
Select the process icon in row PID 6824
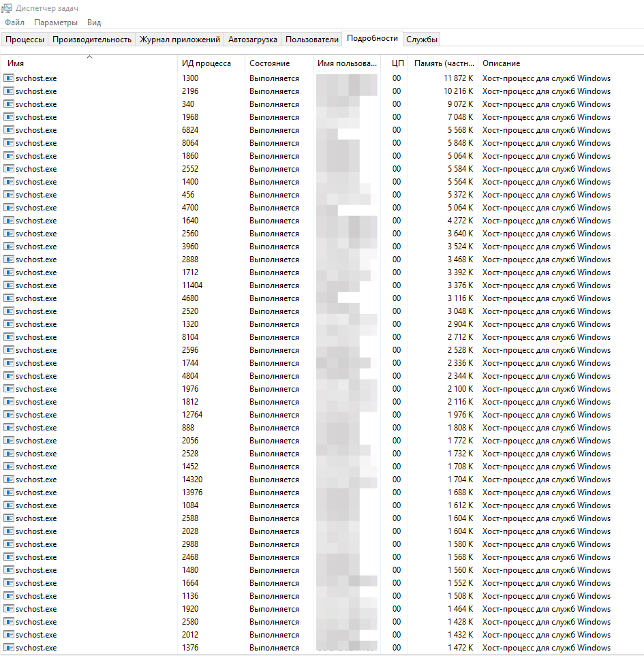pos(9,130)
